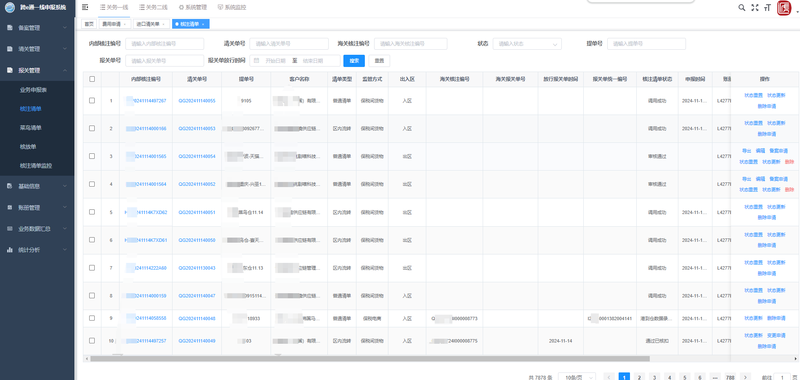The height and width of the screenshot is (380, 800).
Task: Check the checkbox for row 9
Action: (92, 318)
